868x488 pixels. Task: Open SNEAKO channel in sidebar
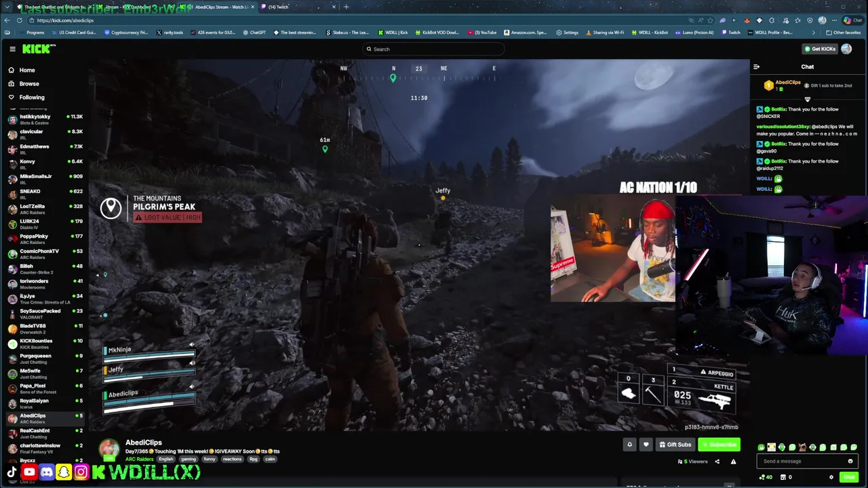(x=44, y=193)
